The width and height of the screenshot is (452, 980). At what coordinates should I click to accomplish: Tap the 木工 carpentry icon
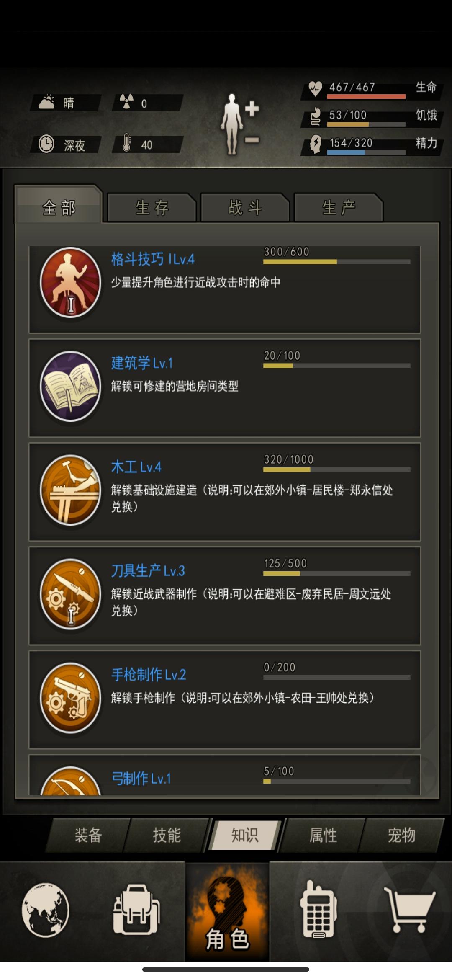coord(70,490)
